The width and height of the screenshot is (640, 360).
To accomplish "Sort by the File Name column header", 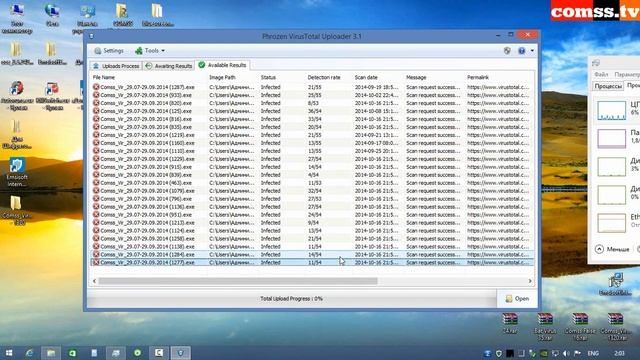I will coord(104,77).
